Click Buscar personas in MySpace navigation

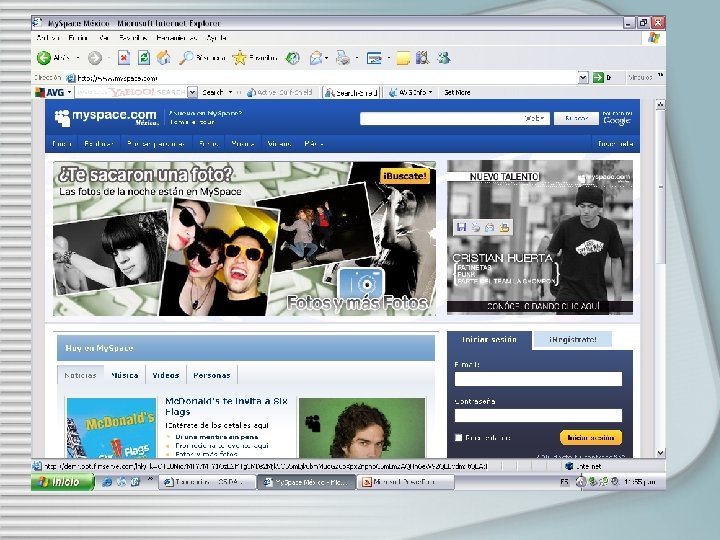[155, 144]
